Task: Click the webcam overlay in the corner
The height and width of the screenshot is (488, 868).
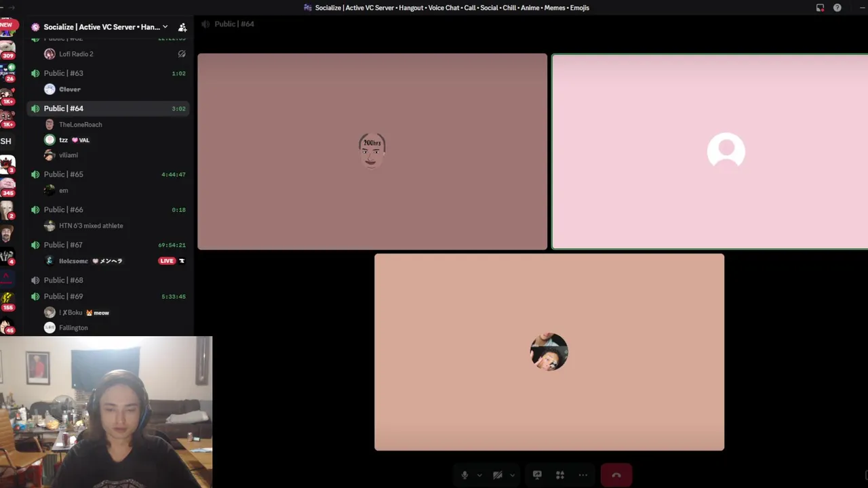Action: point(106,412)
